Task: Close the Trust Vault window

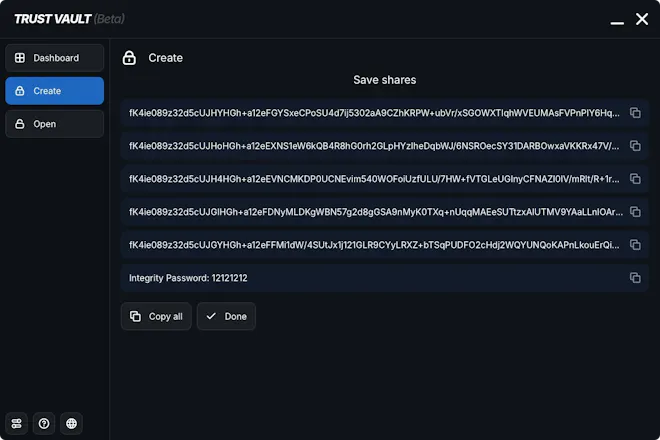Action: (x=642, y=19)
